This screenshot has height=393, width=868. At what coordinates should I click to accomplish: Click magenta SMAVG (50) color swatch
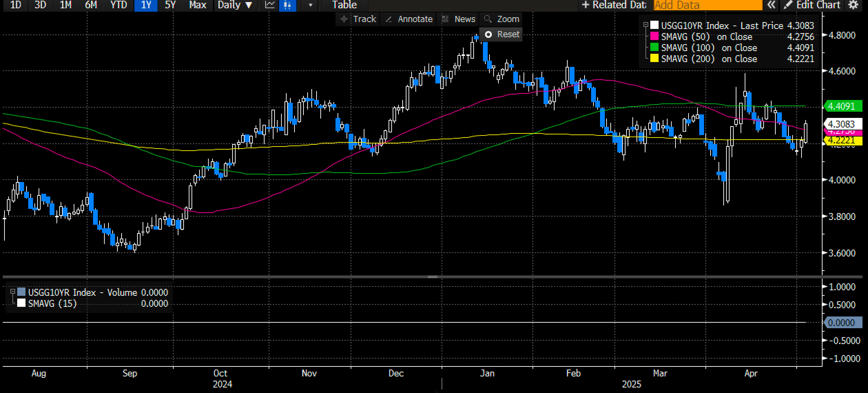click(x=654, y=37)
